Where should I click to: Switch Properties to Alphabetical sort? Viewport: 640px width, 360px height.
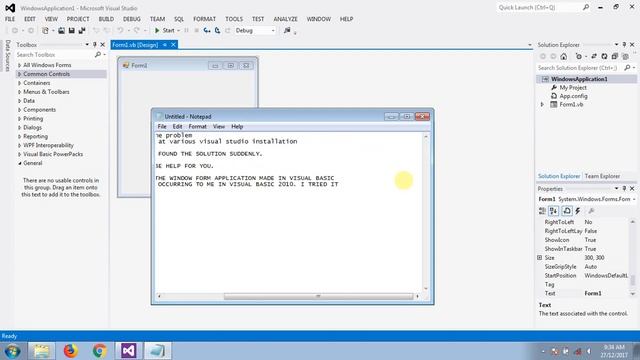(x=553, y=211)
